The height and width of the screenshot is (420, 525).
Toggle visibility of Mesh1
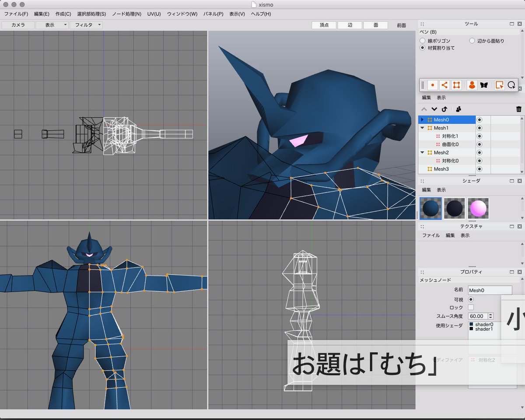pyautogui.click(x=479, y=128)
